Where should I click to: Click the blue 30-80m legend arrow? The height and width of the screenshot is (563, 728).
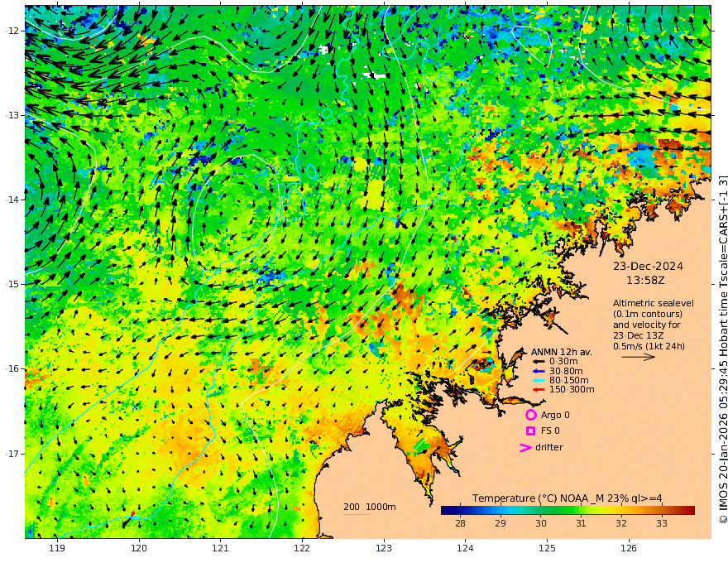click(539, 371)
